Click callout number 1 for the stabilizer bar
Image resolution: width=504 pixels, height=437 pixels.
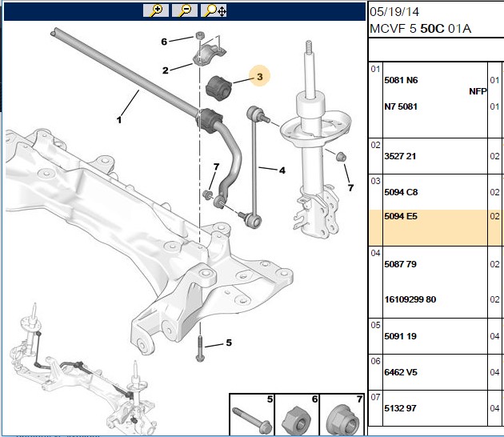[119, 120]
